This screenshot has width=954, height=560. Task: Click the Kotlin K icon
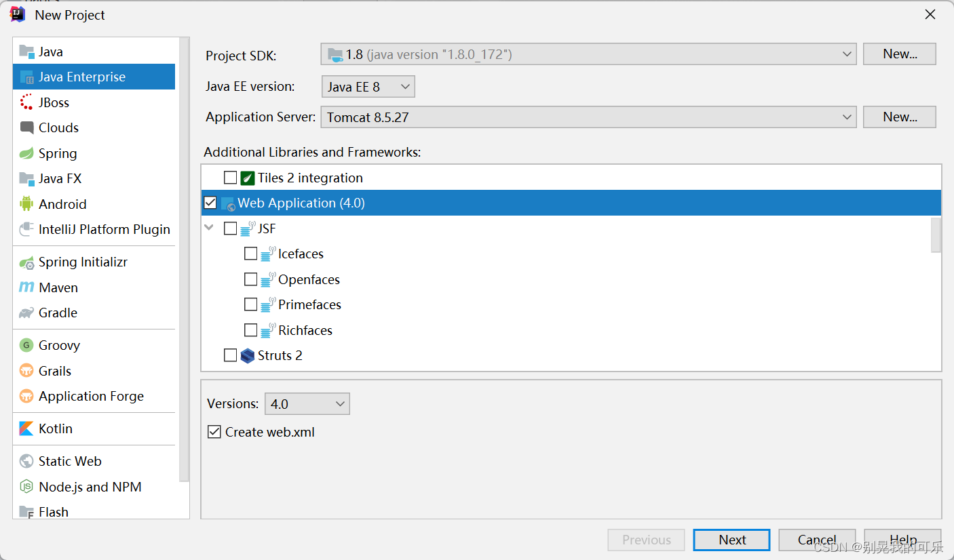[26, 428]
